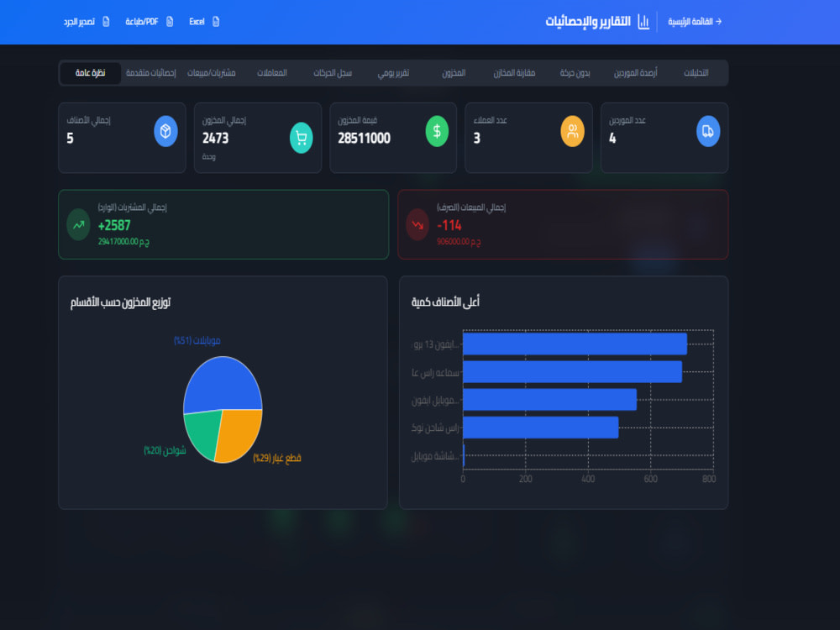Click the -114 sales figure

coord(449,225)
